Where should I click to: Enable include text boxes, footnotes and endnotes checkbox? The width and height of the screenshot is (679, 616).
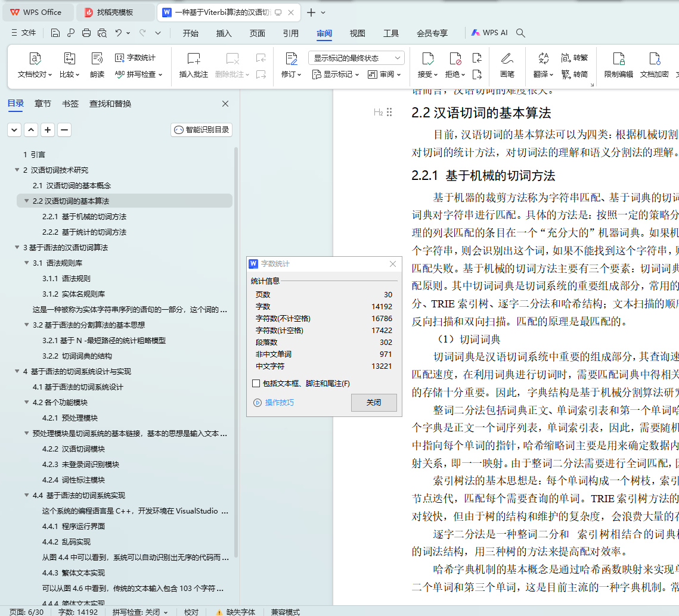pos(256,384)
